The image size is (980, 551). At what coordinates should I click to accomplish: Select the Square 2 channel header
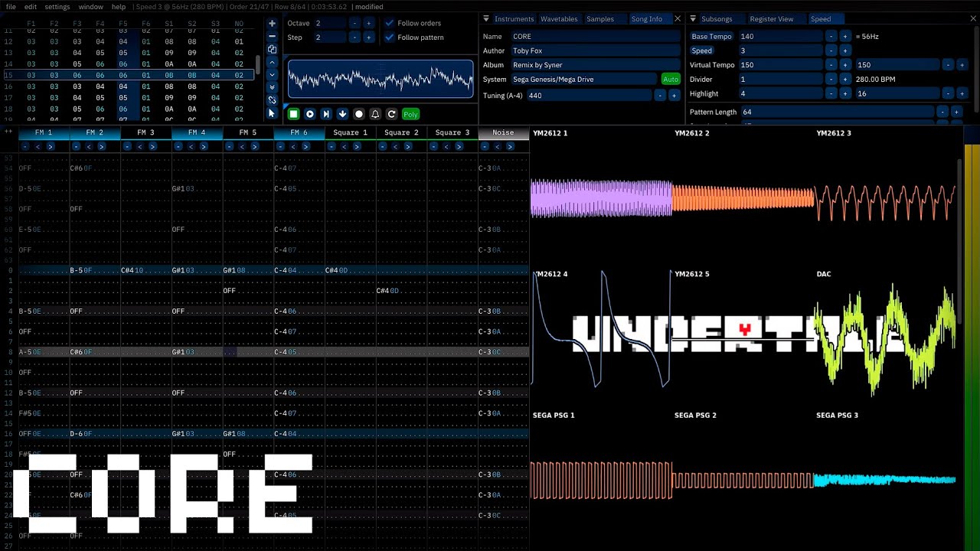[401, 132]
